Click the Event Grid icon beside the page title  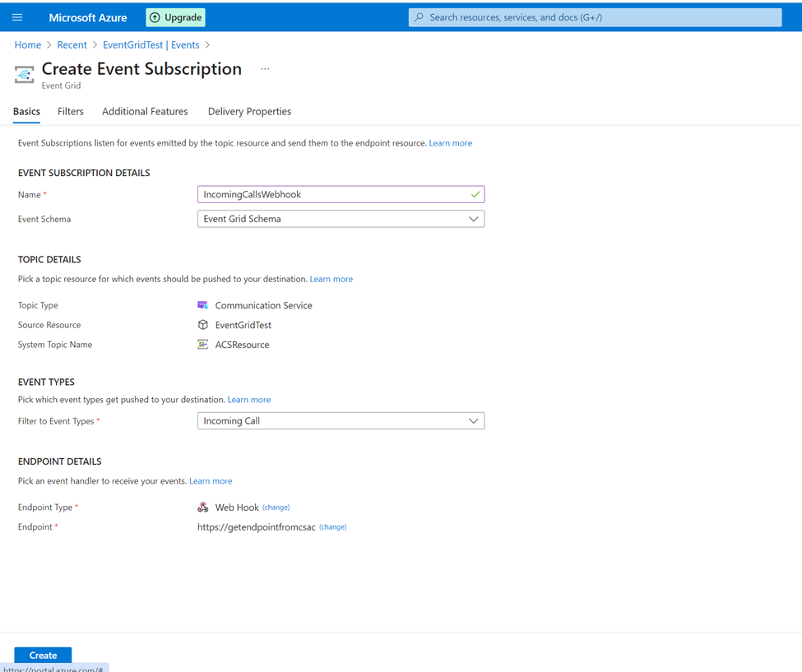point(25,73)
